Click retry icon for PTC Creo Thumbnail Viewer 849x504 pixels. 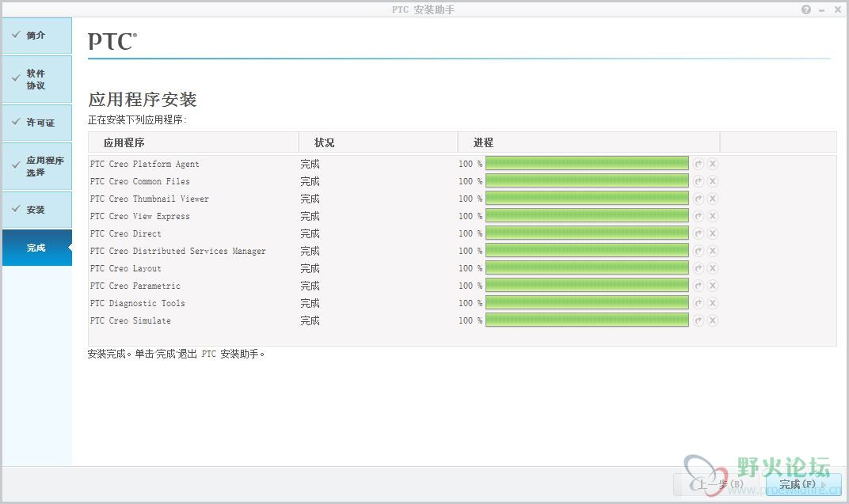tap(699, 199)
